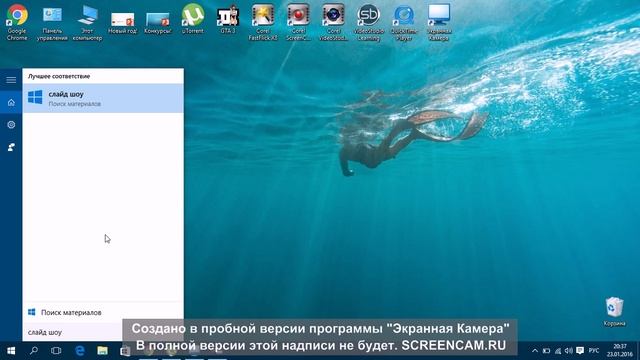Open Corel ScreenCap shortcut
The width and height of the screenshot is (640, 360).
(298, 22)
